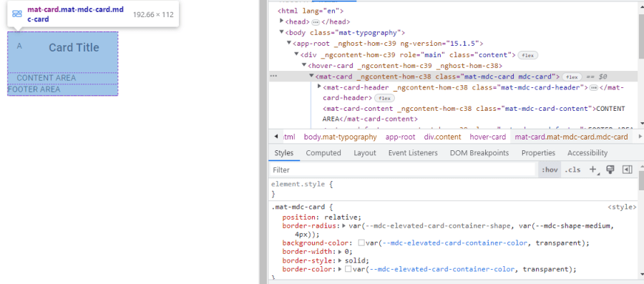
Task: Click the styles Filter input field
Action: [402, 170]
